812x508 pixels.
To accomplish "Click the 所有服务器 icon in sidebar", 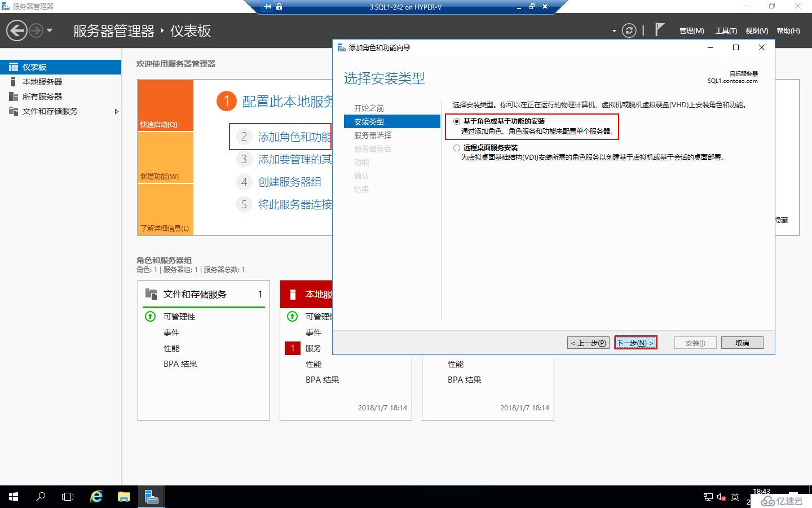I will tap(14, 97).
